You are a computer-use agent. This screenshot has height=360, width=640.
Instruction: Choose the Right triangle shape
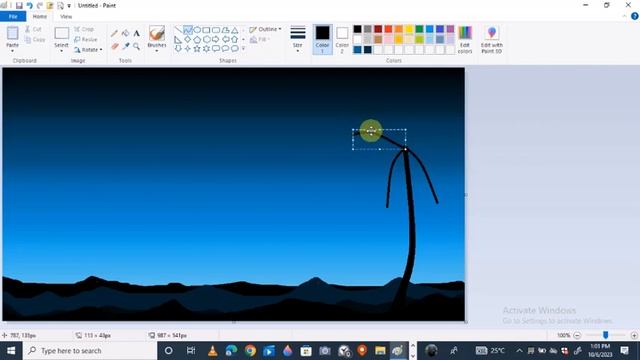coord(178,40)
